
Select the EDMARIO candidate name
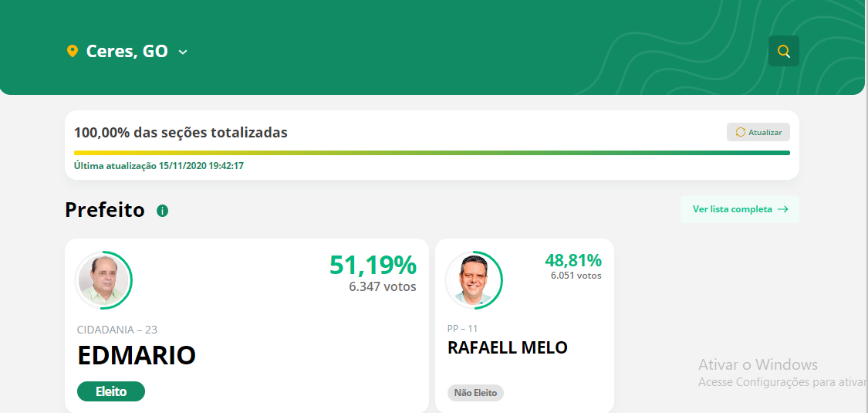click(137, 355)
